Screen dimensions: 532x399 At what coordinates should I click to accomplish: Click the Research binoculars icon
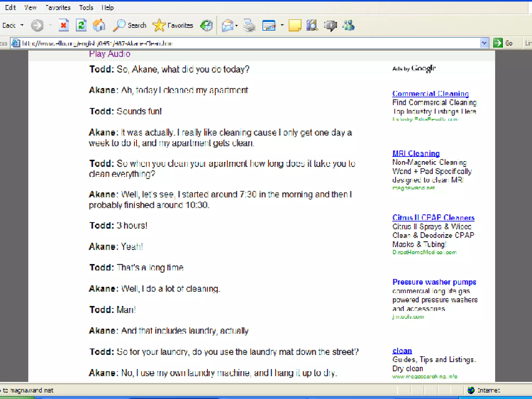click(x=312, y=25)
